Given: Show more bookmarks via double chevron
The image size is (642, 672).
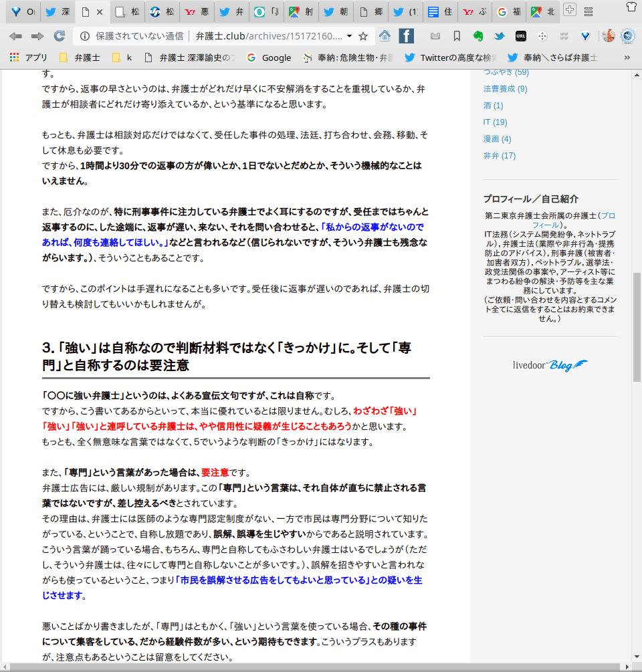Looking at the screenshot, I should (627, 58).
